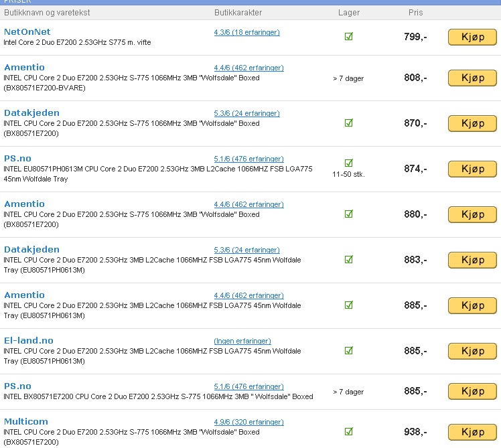Click the Lager column header
The image size is (501, 448).
tap(348, 13)
